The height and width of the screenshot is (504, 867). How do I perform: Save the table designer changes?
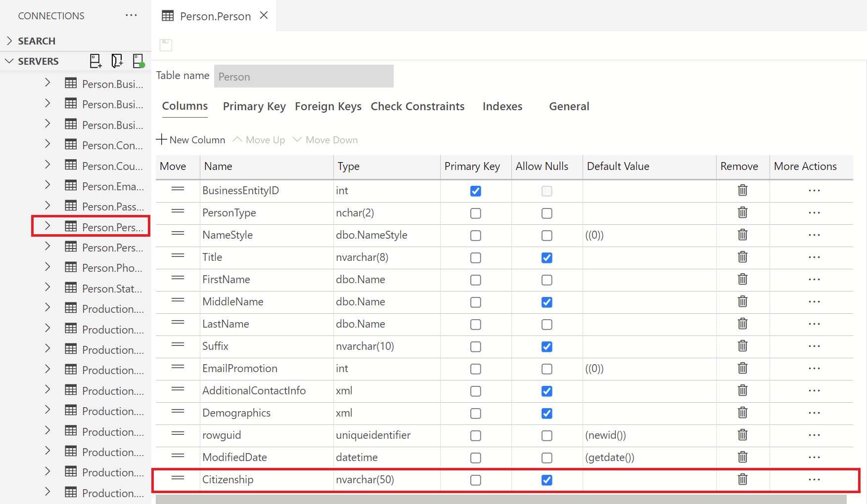click(x=166, y=44)
